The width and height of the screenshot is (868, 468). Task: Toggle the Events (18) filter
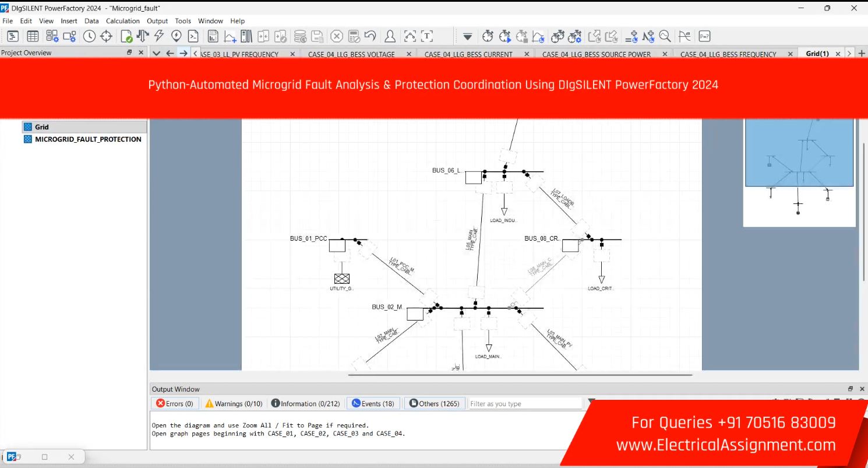coord(373,403)
